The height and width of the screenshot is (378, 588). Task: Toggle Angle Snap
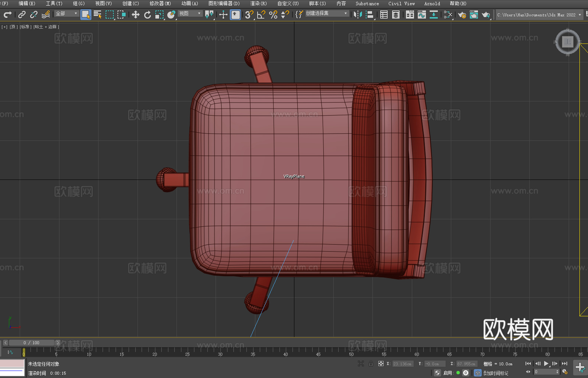261,14
